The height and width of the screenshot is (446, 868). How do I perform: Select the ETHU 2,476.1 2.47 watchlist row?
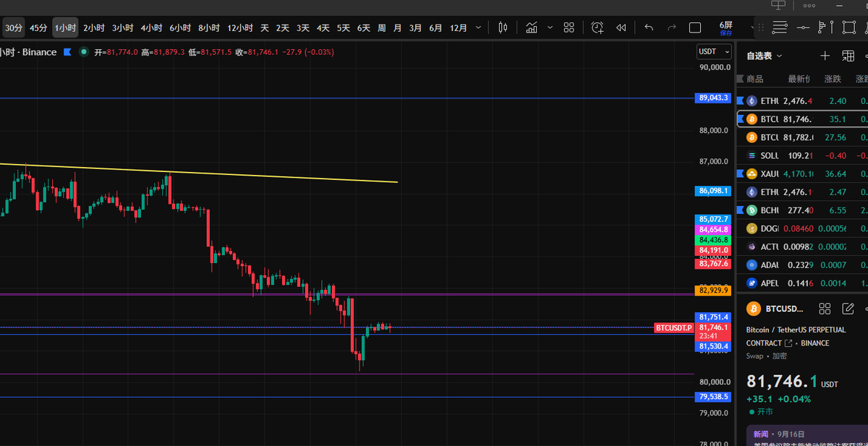(x=802, y=192)
